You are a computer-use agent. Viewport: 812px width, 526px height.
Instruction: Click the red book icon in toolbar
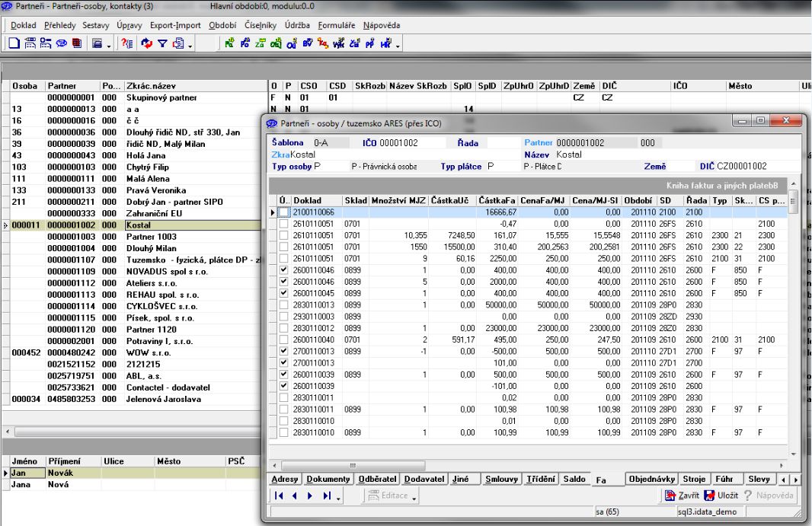[77, 45]
